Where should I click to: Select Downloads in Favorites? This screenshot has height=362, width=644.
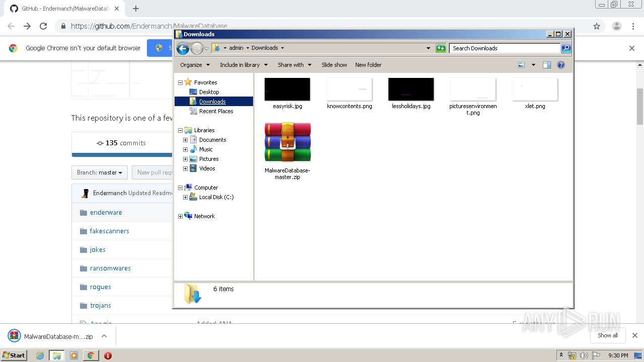pos(212,102)
